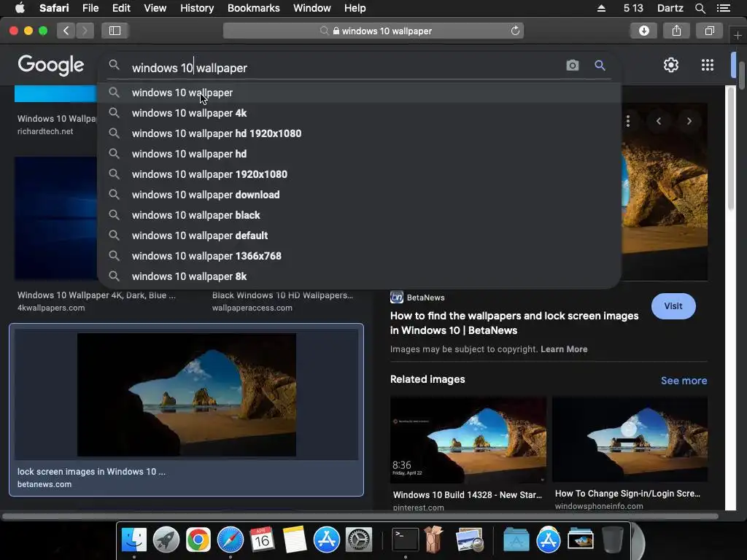Open Finder from the Dock

(134, 540)
